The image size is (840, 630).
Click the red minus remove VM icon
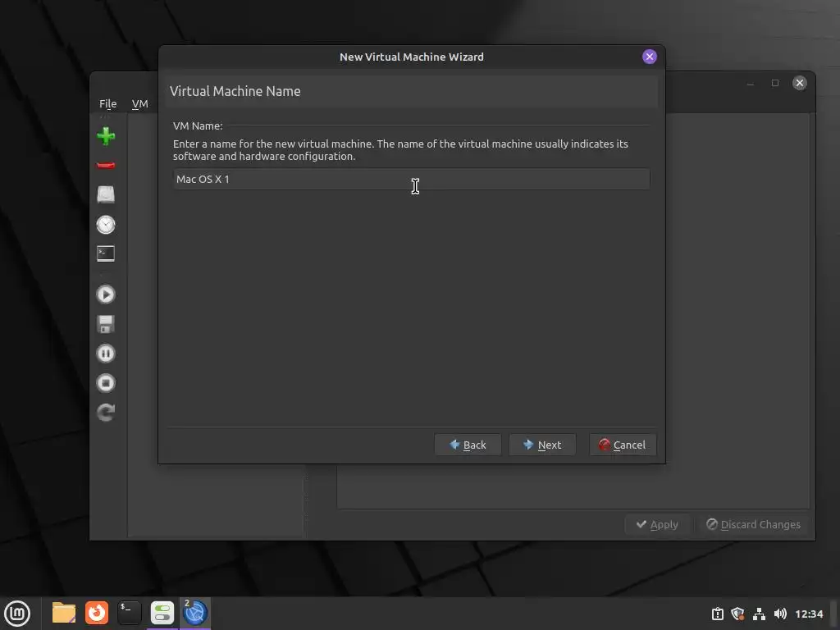point(106,165)
